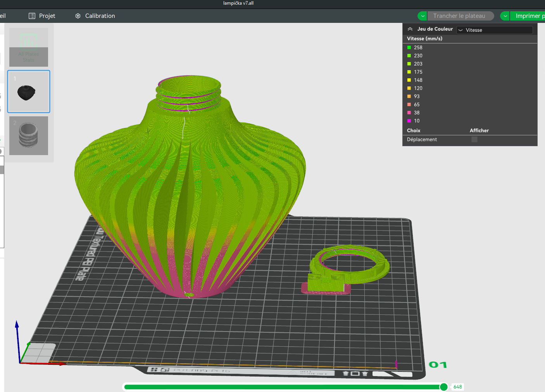Click the green 258 mm/s speed swatch
This screenshot has width=545, height=392.
coord(409,48)
